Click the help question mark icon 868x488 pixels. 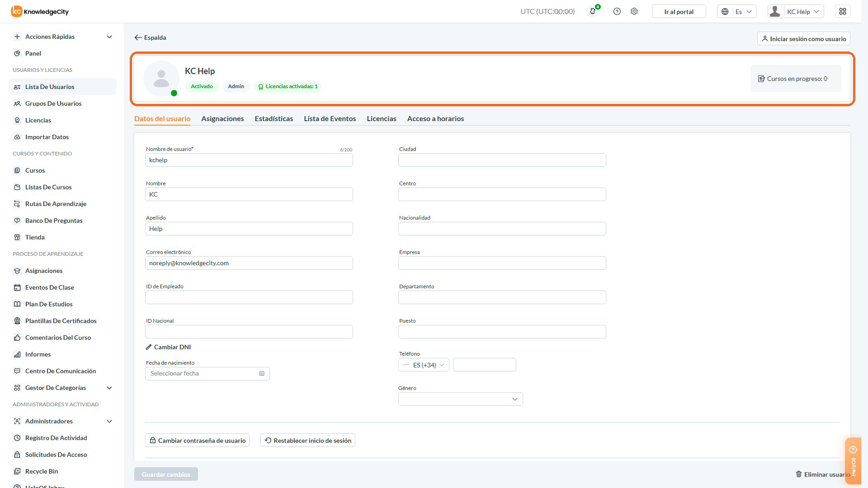click(x=617, y=11)
